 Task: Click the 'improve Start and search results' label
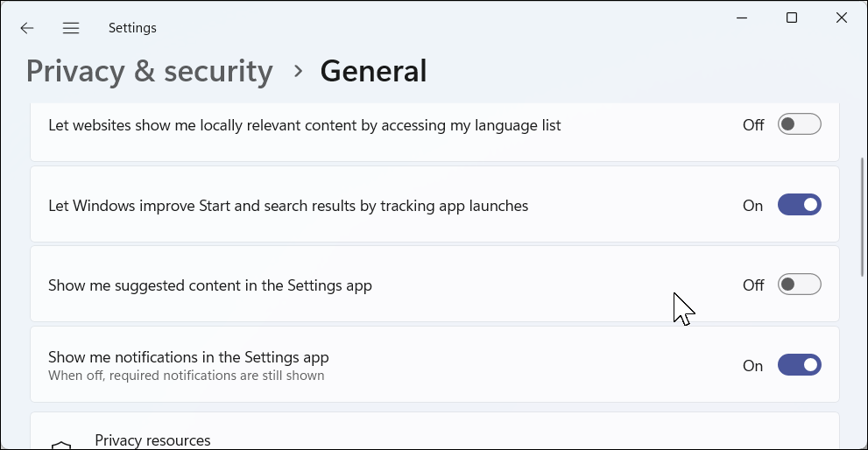pos(288,206)
